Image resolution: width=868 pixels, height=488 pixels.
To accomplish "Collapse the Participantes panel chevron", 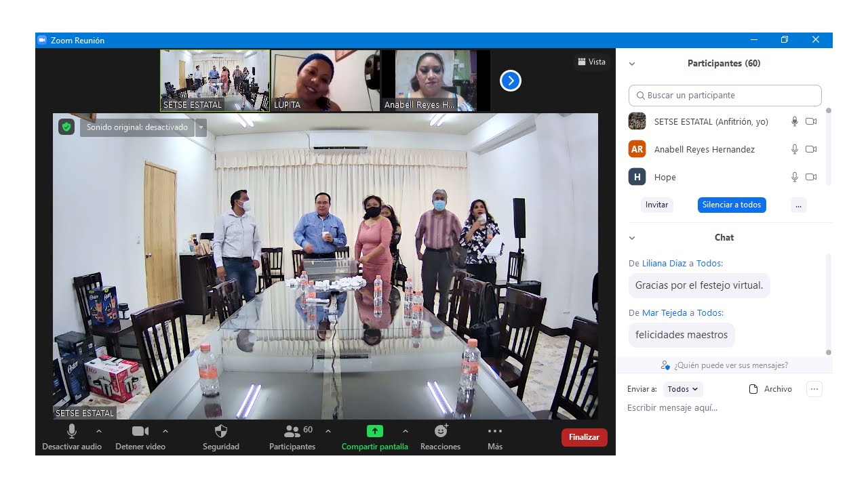I will click(x=632, y=64).
